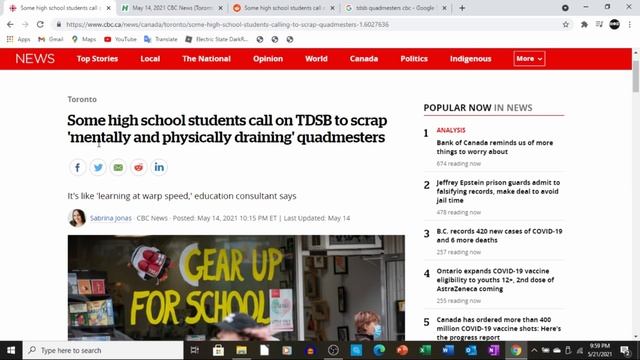The image size is (640, 360).
Task: Read Jeffrey Epstein prison guards story
Action: tap(498, 191)
